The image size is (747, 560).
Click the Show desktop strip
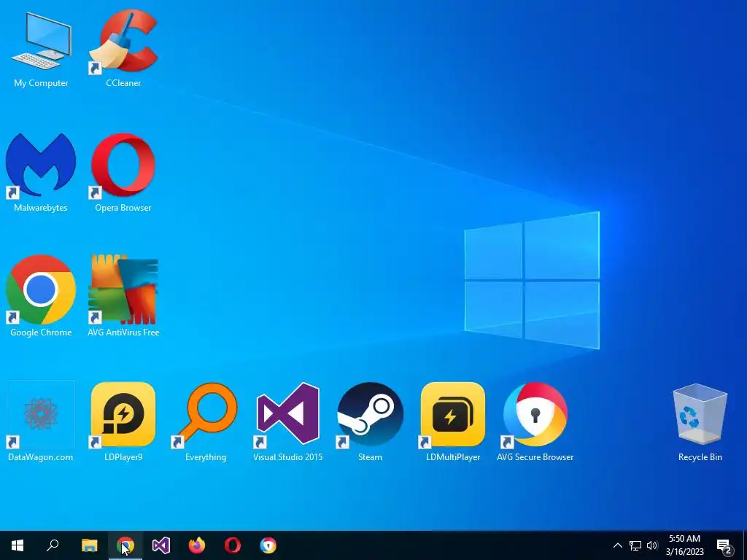click(745, 545)
